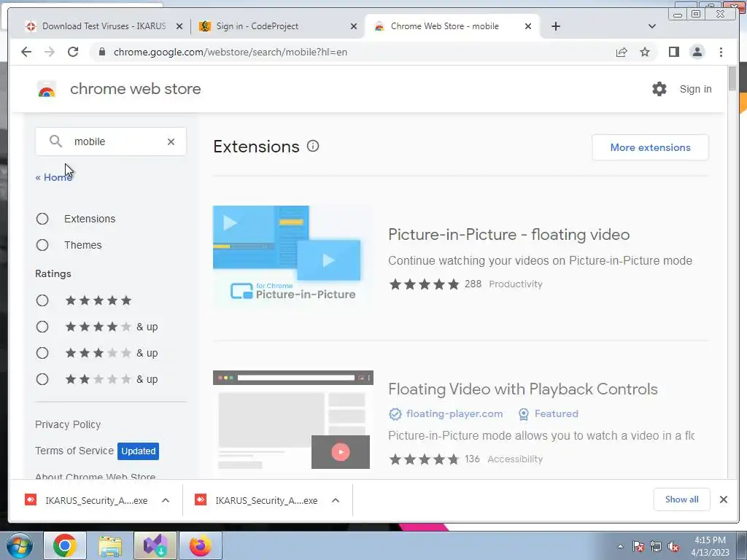Click the Chrome Web Store logo
The width and height of the screenshot is (747, 560).
[47, 89]
